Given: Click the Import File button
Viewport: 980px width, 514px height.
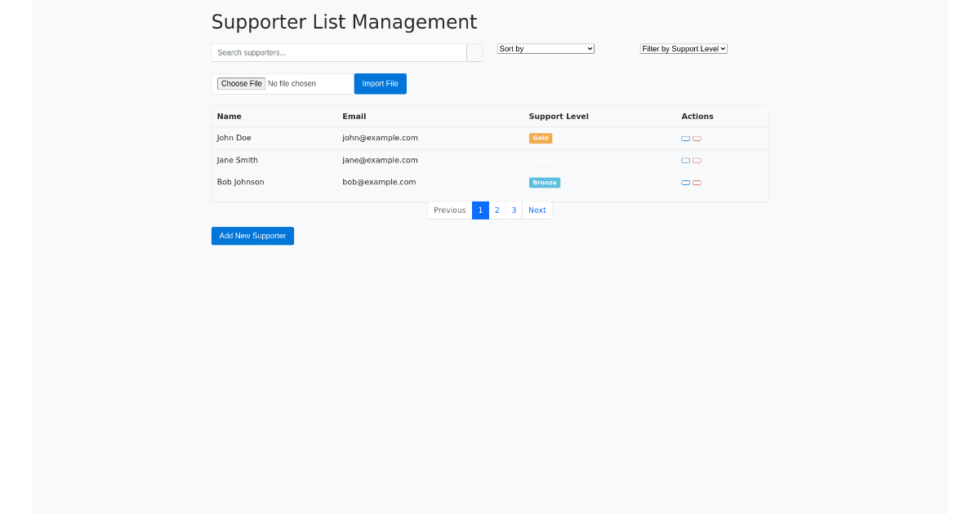Looking at the screenshot, I should click(380, 83).
